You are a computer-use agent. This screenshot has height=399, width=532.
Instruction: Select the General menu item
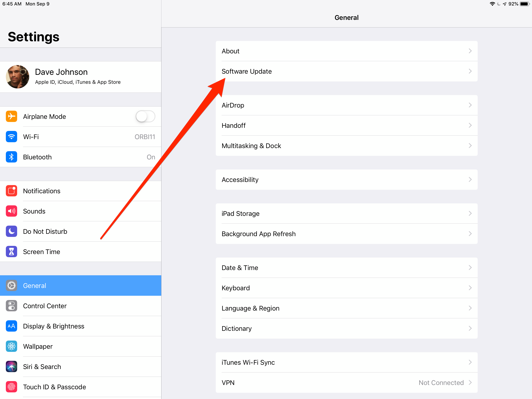tap(80, 285)
